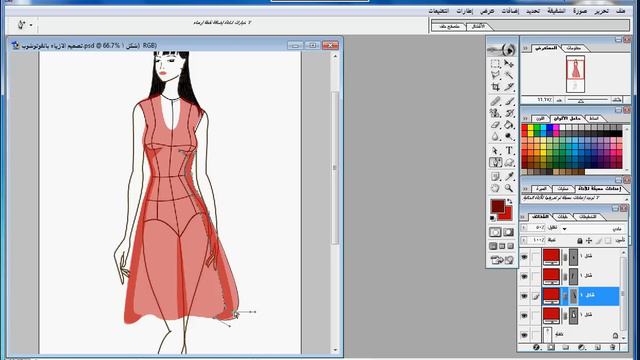640x360 pixels.
Task: Open the التعليمات (Help) menu
Action: coord(439,11)
